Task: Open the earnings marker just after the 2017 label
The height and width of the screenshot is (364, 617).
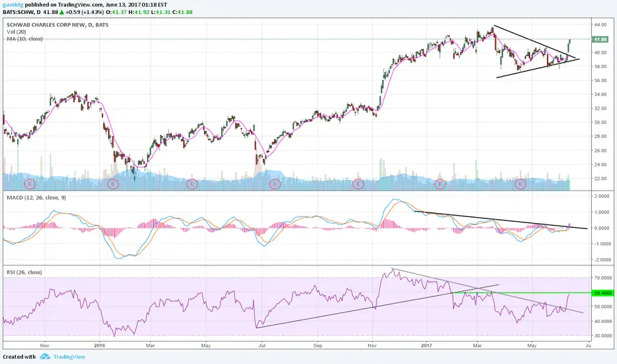Action: click(440, 184)
